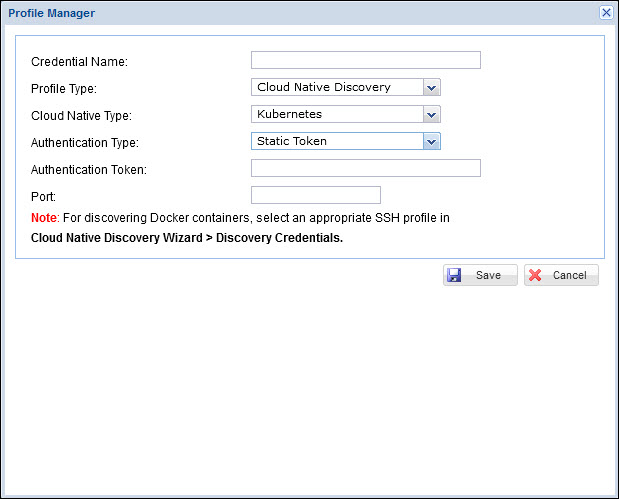Click the floppy disk icon on Save
The height and width of the screenshot is (499, 619).
(x=455, y=275)
